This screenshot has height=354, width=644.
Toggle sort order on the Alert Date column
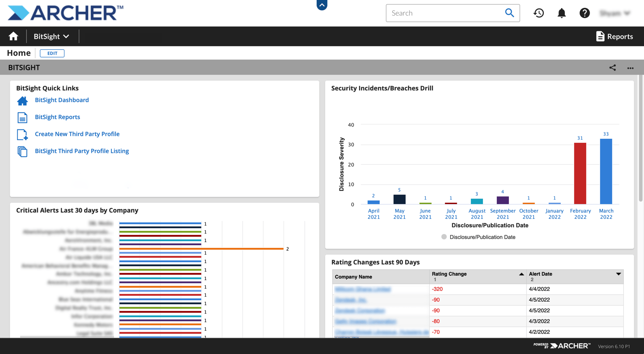coord(619,273)
